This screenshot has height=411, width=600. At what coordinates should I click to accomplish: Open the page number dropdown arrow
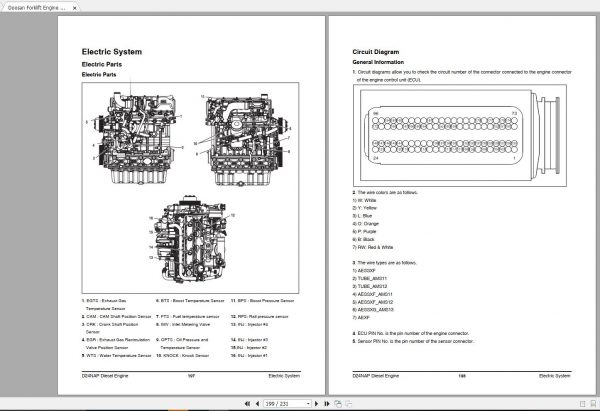coord(308,404)
